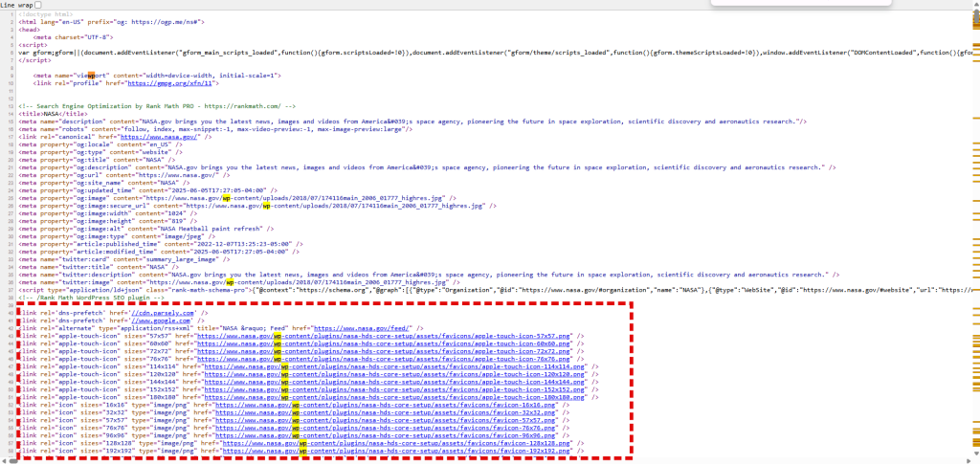
Task: Open the favicon-96x96.png link
Action: click(387, 436)
